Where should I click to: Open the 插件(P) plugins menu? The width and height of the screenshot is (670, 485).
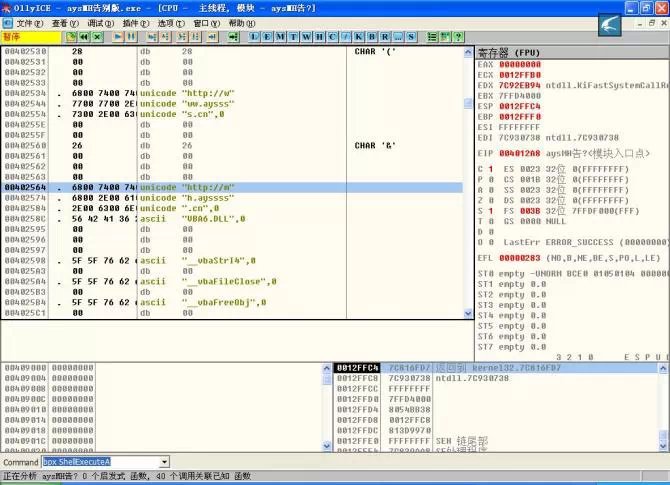136,22
